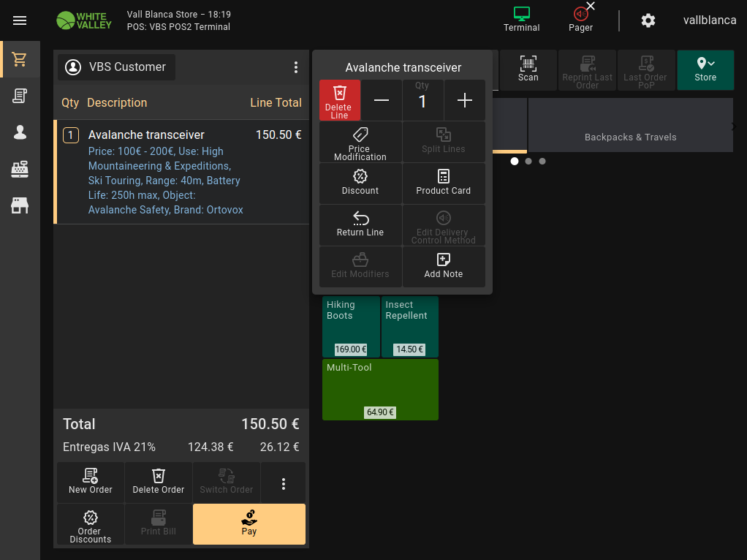Select the Backpacks & Travels category tab
The image size is (747, 560).
coord(630,126)
